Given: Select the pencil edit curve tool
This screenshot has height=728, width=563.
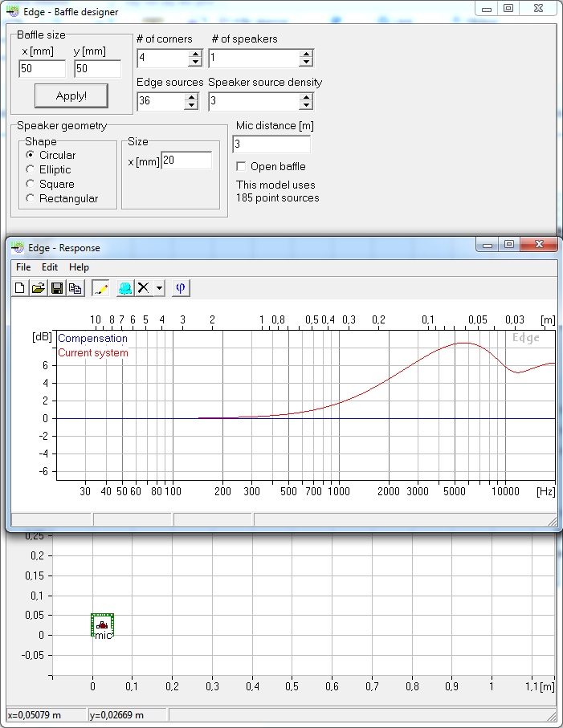Looking at the screenshot, I should (100, 288).
